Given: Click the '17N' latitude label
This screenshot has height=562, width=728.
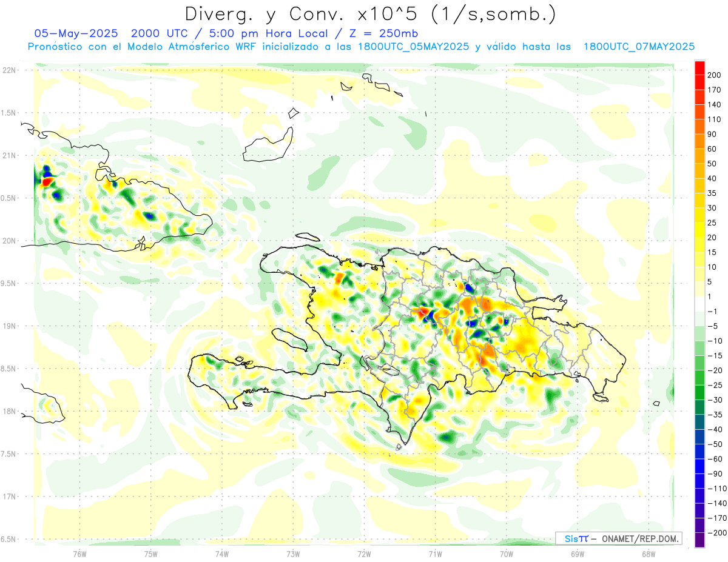Looking at the screenshot, I should 10,497.
